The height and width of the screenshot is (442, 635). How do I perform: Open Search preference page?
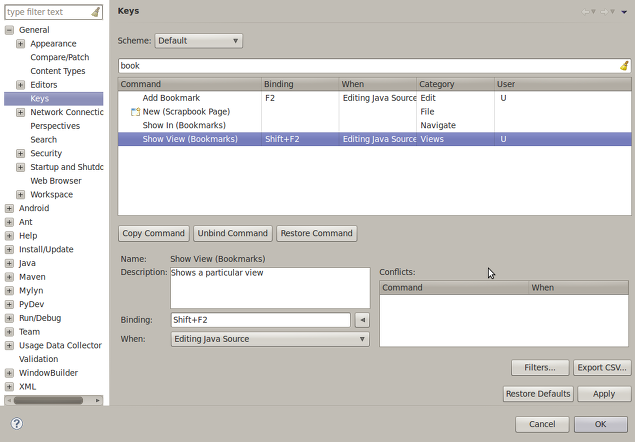43,140
